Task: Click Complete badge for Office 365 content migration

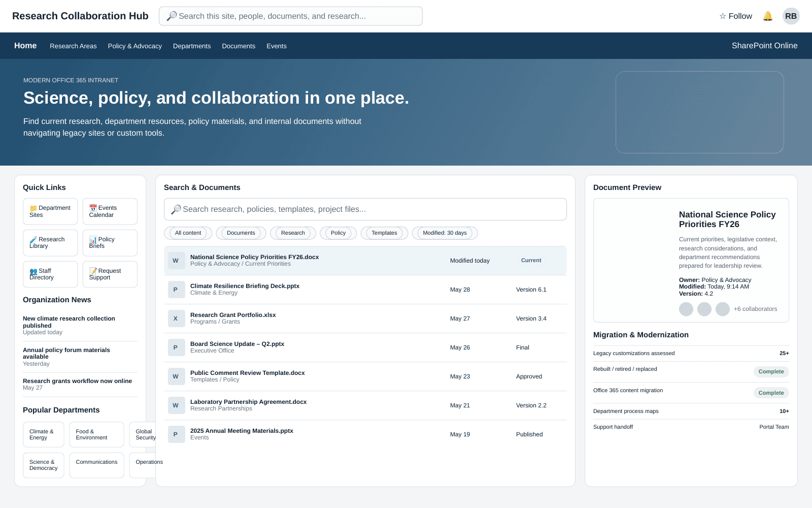Action: pos(771,393)
